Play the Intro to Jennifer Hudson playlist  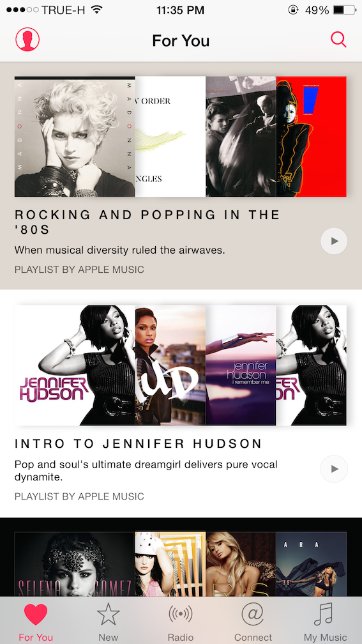(334, 469)
